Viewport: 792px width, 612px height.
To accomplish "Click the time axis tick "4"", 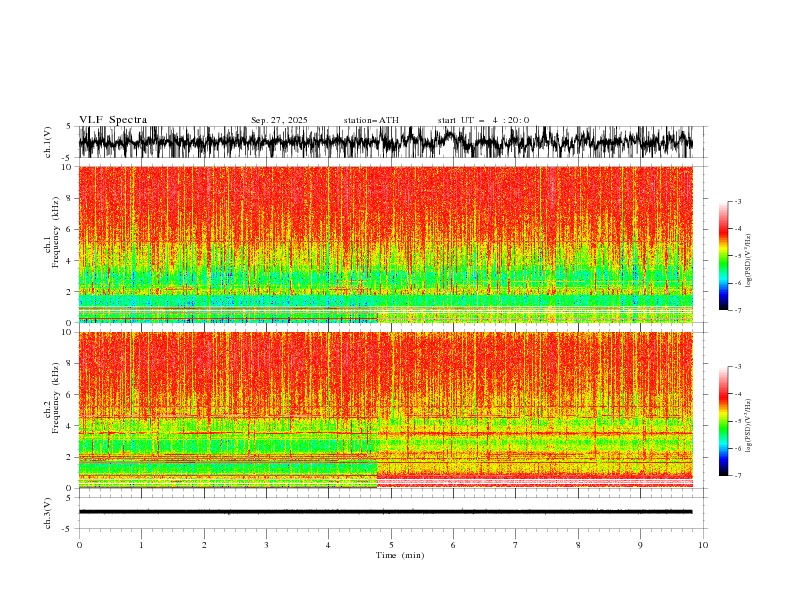I will 328,545.
